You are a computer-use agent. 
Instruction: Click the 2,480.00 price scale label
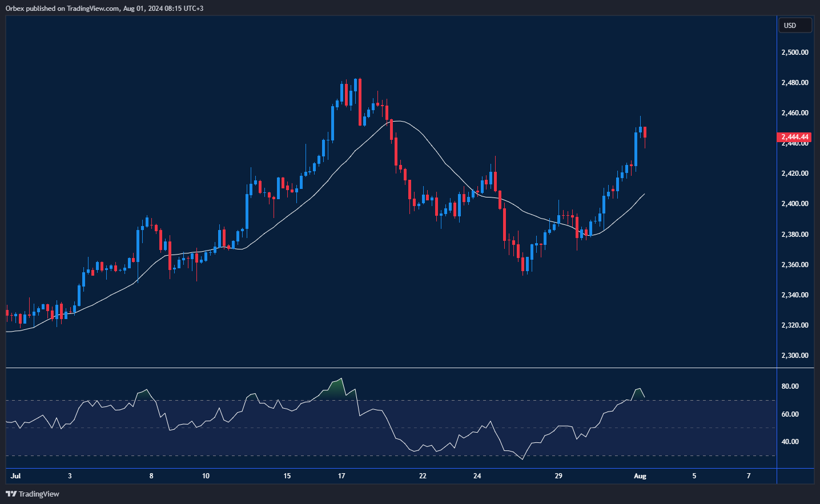pyautogui.click(x=794, y=83)
